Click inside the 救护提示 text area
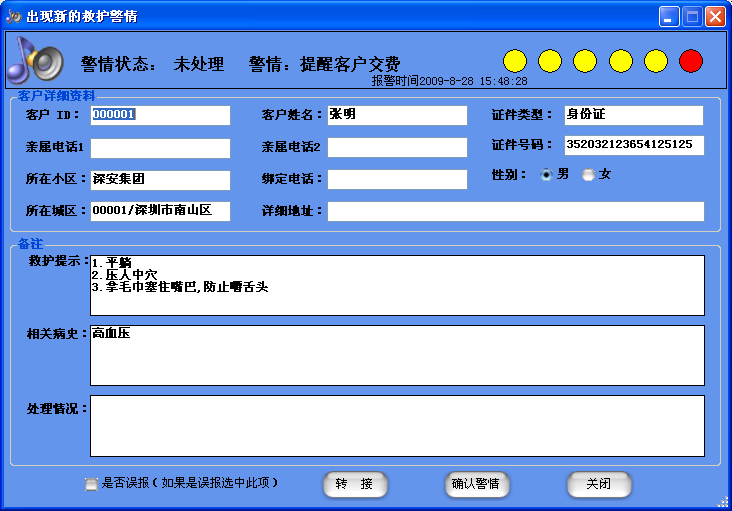Viewport: 732px width, 511px height. 397,286
